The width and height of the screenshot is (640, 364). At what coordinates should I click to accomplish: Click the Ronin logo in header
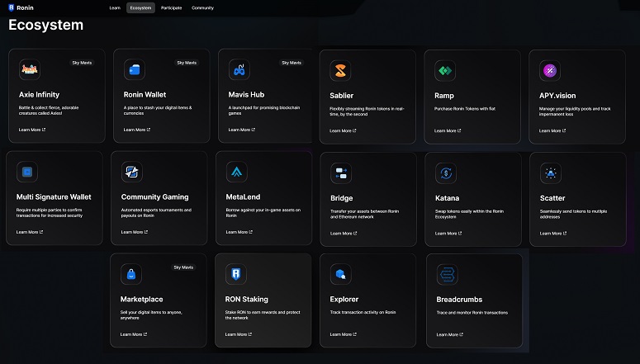coord(21,7)
